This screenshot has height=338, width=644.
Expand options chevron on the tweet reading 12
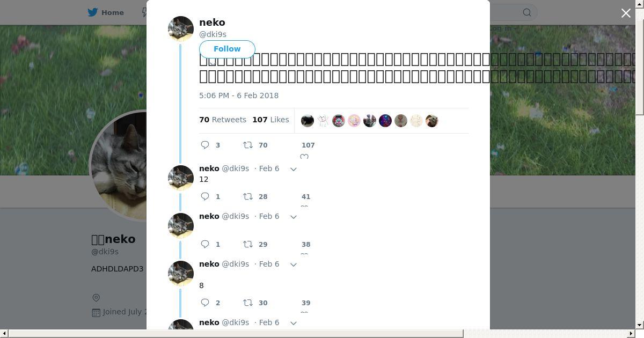[294, 169]
